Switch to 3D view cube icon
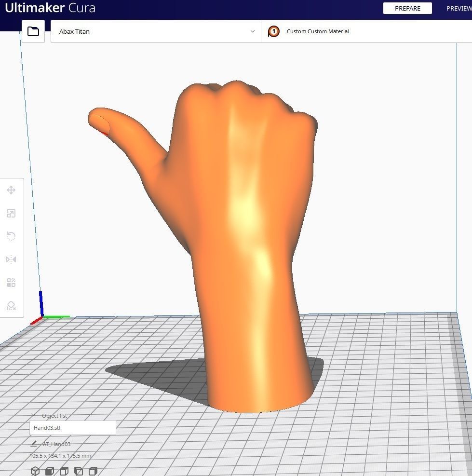The height and width of the screenshot is (476, 472). click(35, 471)
